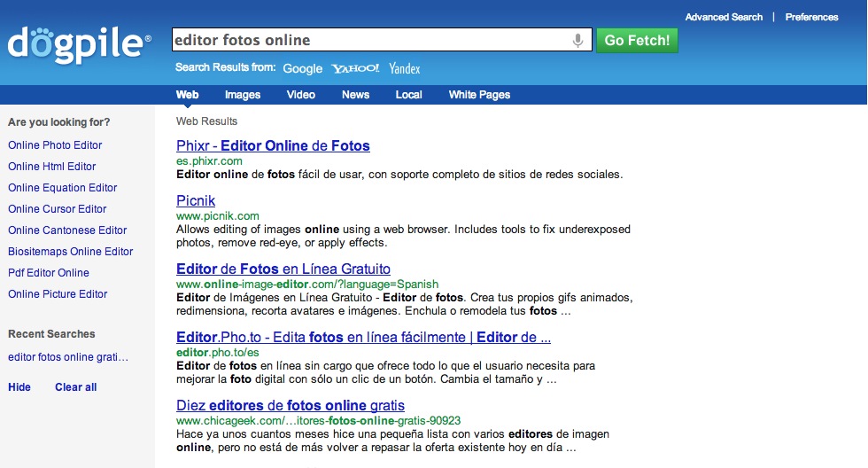Click the Dogpile logo
This screenshot has width=868, height=468.
pos(79,44)
